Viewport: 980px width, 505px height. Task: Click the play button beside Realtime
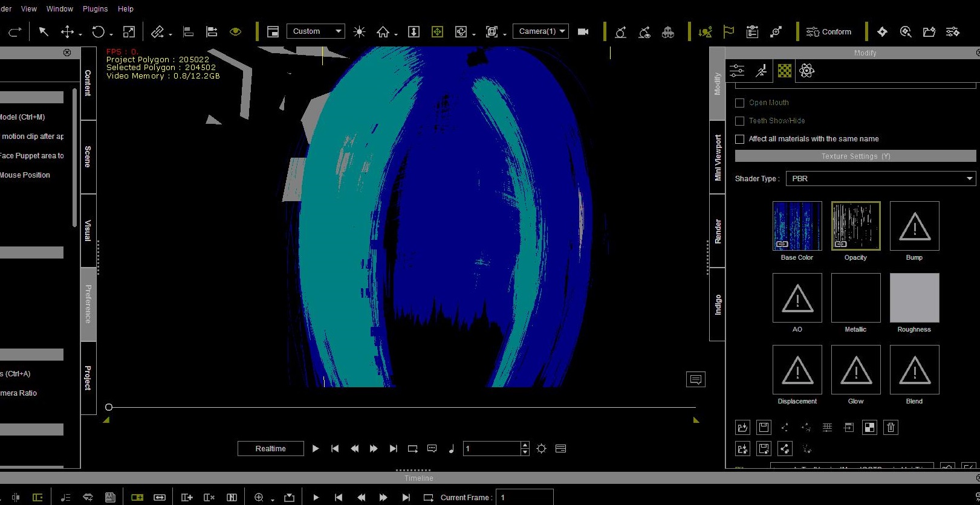pyautogui.click(x=316, y=449)
